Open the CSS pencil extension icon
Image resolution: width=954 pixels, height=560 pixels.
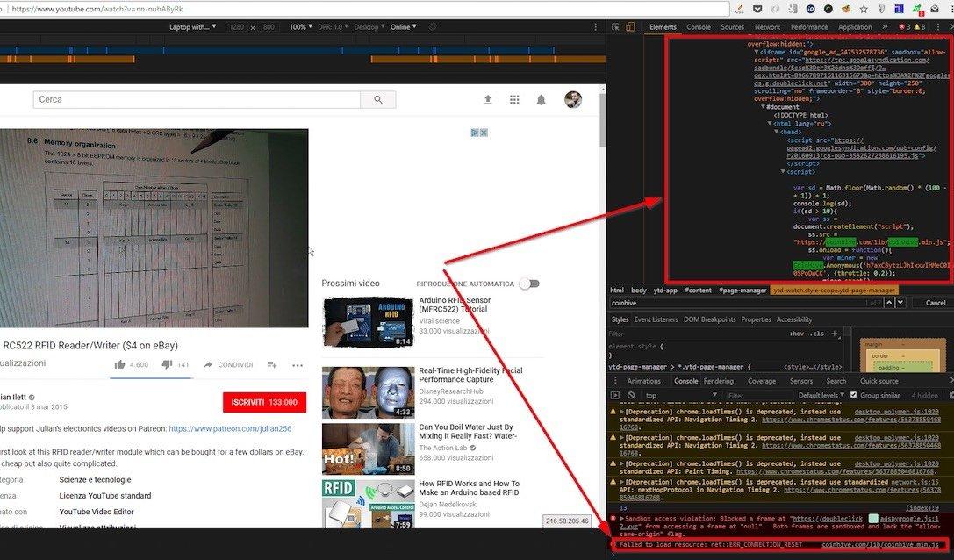(740, 9)
